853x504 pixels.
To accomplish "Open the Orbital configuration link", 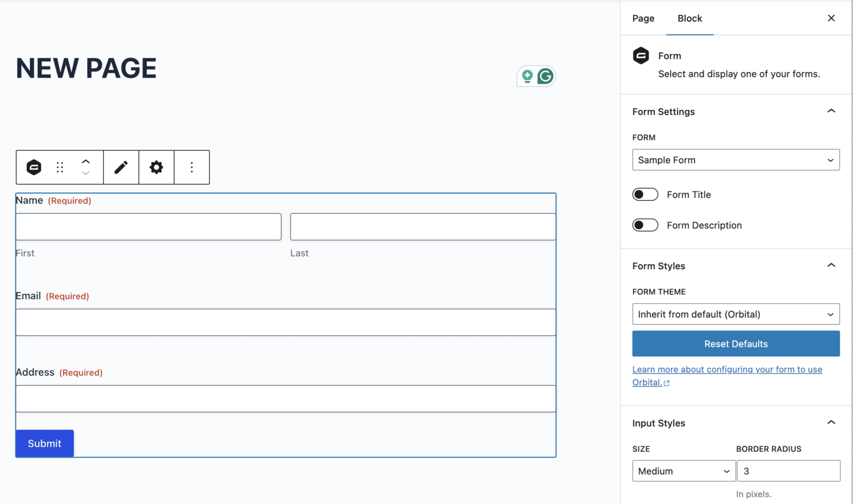I will click(x=727, y=369).
